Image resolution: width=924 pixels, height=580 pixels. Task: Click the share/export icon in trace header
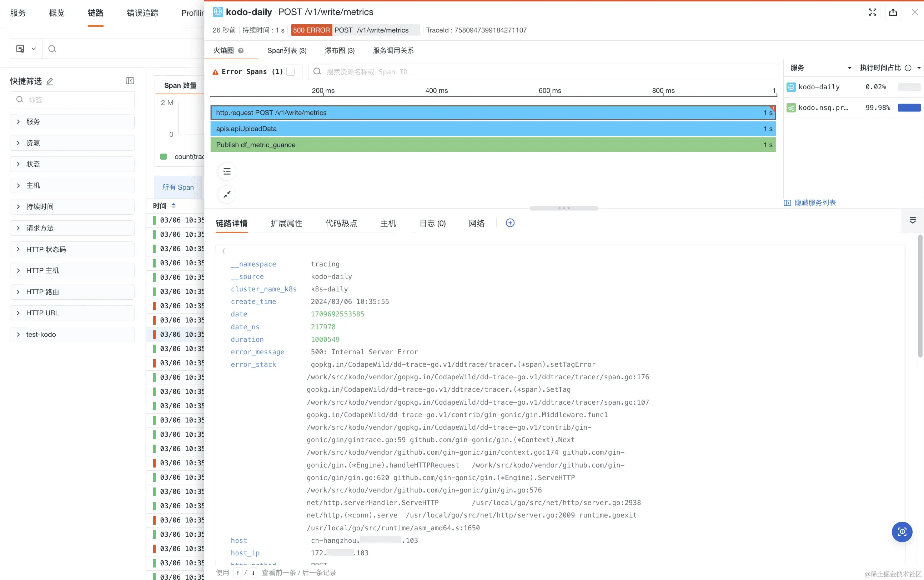click(893, 12)
